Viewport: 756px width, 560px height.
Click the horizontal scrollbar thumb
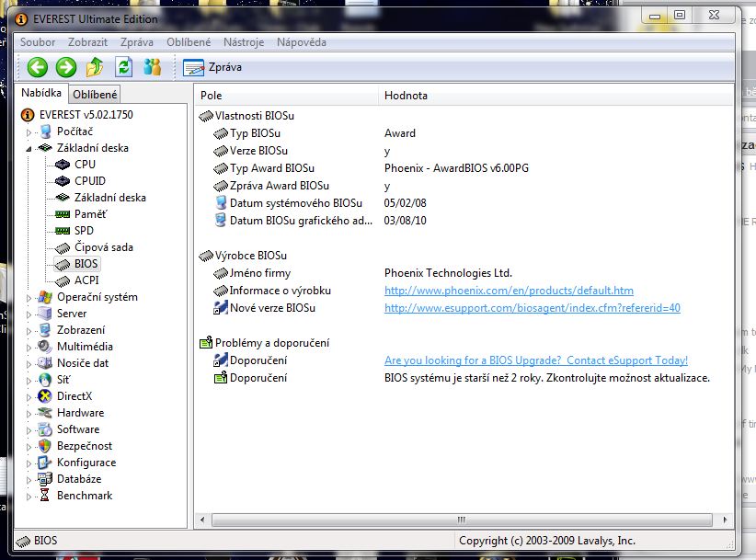(x=462, y=520)
